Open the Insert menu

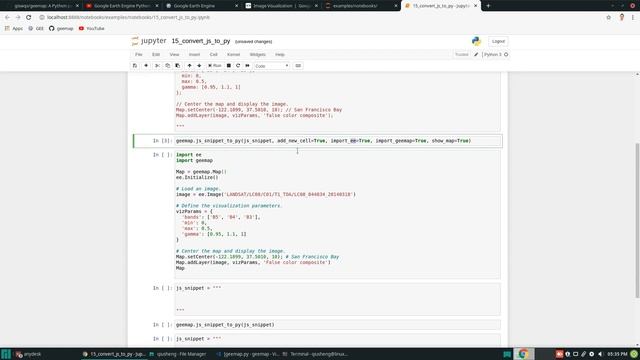194,54
